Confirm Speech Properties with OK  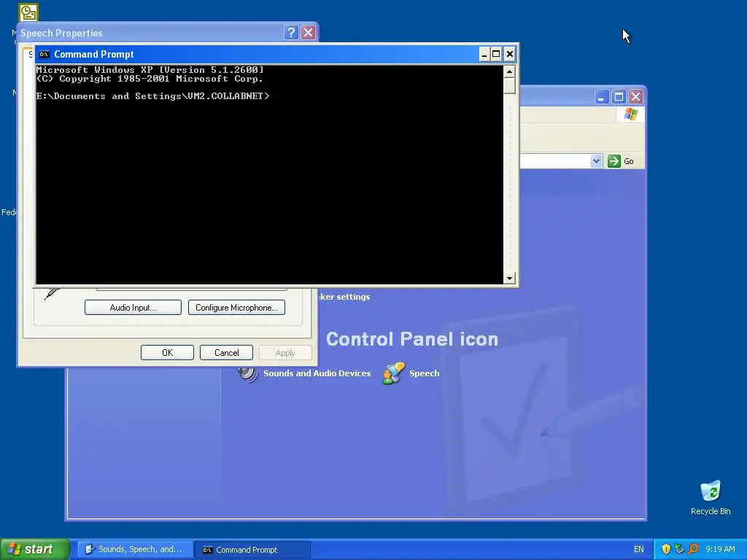pyautogui.click(x=167, y=353)
